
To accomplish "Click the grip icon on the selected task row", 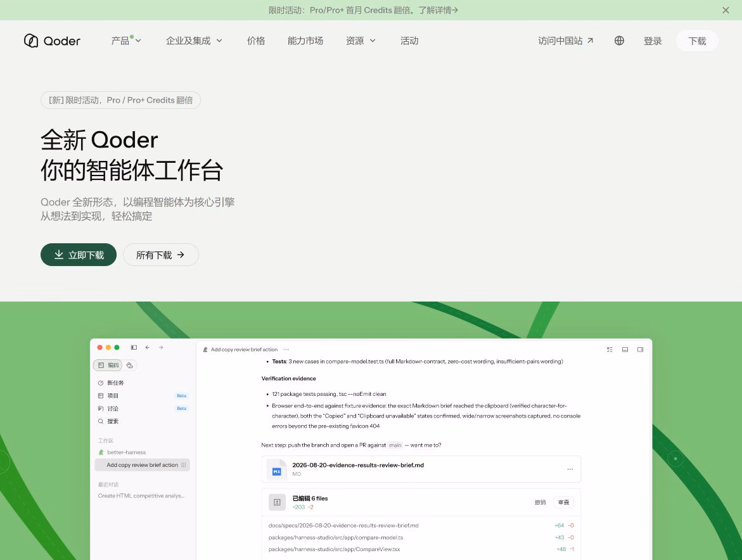I will click(x=184, y=465).
